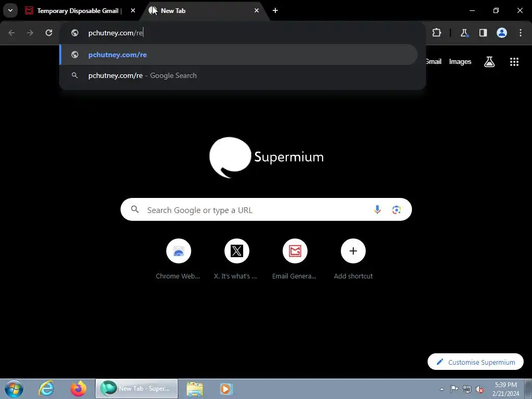
Task: Open the three-dot browser menu
Action: (x=521, y=33)
